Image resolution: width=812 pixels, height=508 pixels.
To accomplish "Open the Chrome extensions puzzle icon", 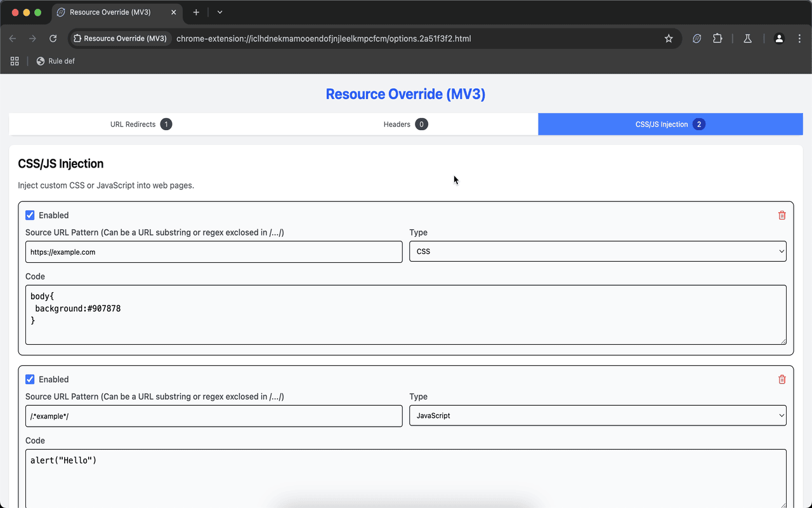I will pyautogui.click(x=717, y=38).
